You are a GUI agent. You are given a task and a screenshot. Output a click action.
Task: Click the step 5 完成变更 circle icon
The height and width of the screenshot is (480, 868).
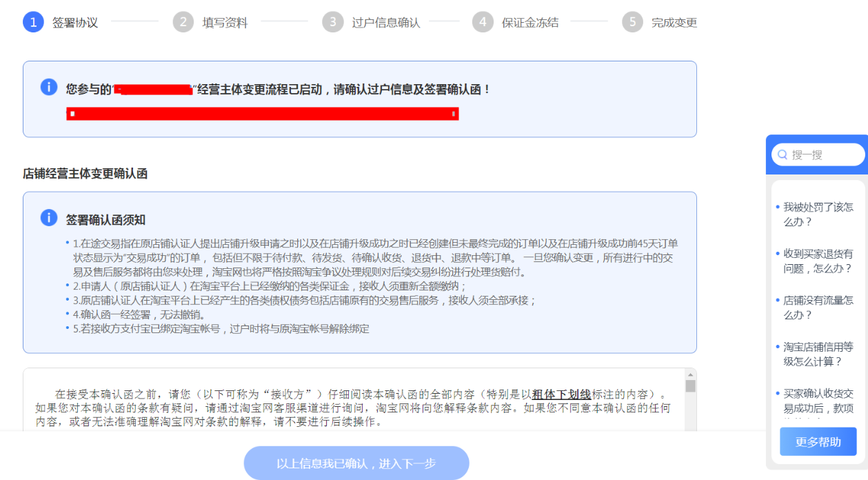click(632, 22)
